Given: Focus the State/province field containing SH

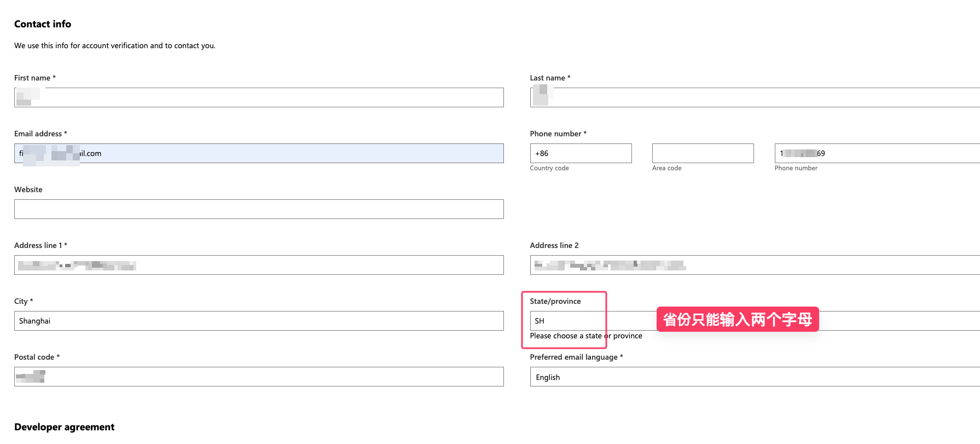Looking at the screenshot, I should (x=591, y=321).
